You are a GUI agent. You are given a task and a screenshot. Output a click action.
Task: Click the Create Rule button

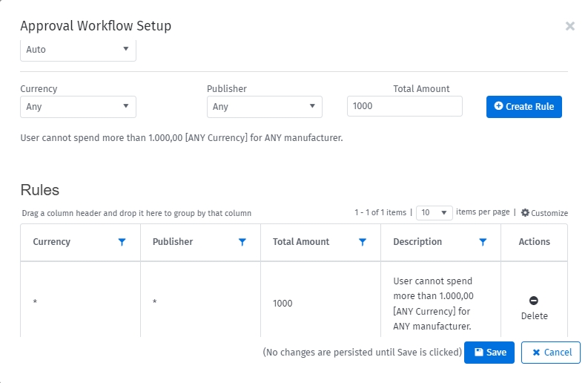click(x=523, y=107)
